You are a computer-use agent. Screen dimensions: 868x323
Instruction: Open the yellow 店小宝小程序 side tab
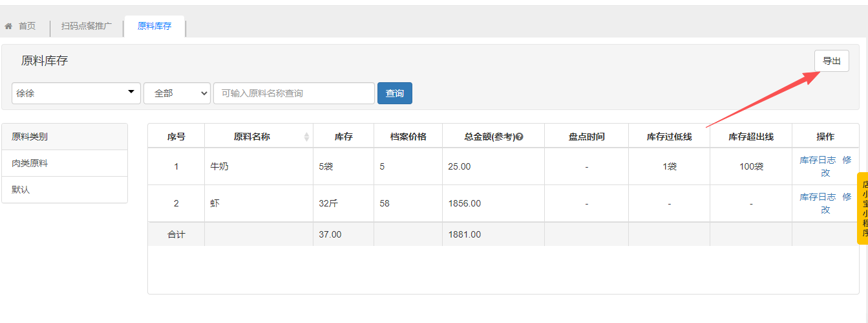863,208
